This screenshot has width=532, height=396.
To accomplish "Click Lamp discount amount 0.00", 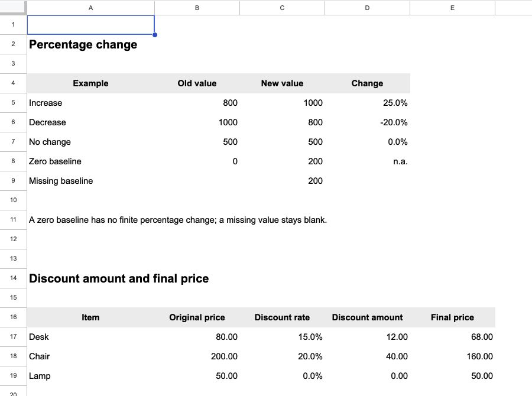I will (x=368, y=376).
